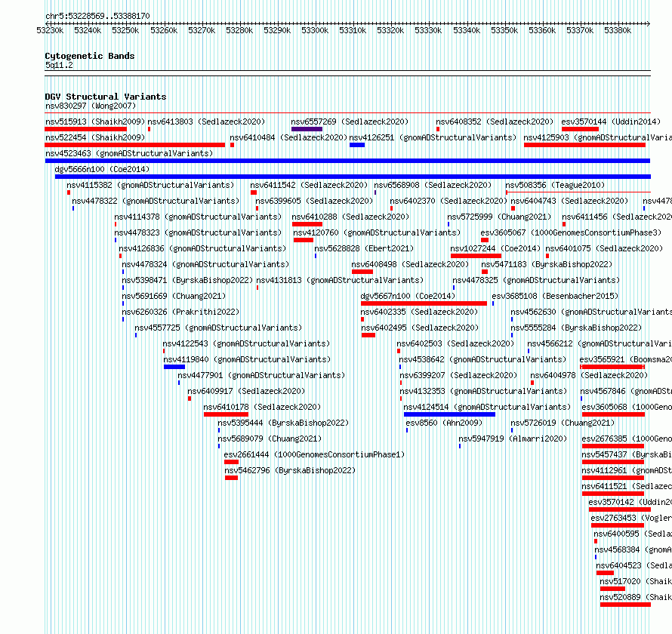Click esv8560 (Ahn2009) label

click(444, 423)
